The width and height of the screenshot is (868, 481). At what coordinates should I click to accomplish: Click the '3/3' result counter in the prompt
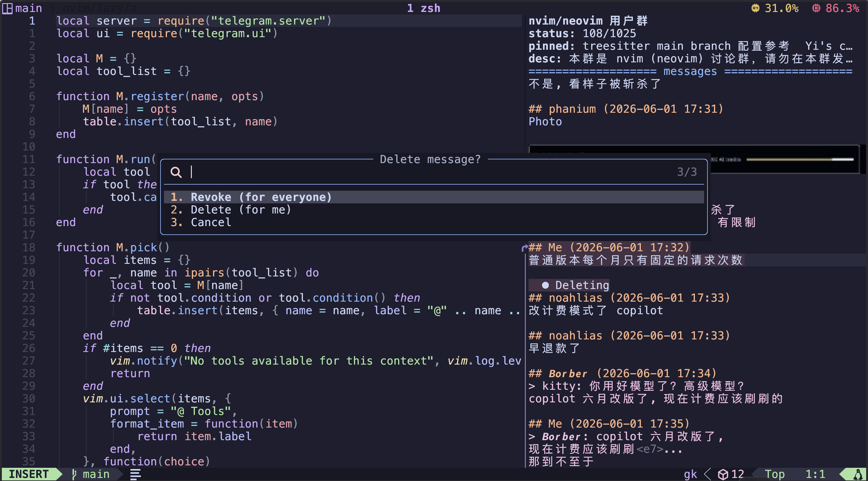(687, 172)
